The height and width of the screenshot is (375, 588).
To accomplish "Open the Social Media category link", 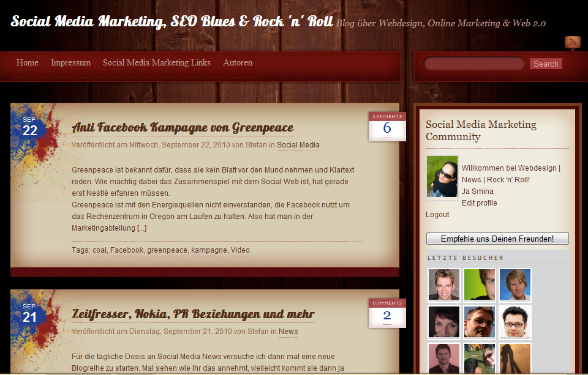I will coord(298,145).
